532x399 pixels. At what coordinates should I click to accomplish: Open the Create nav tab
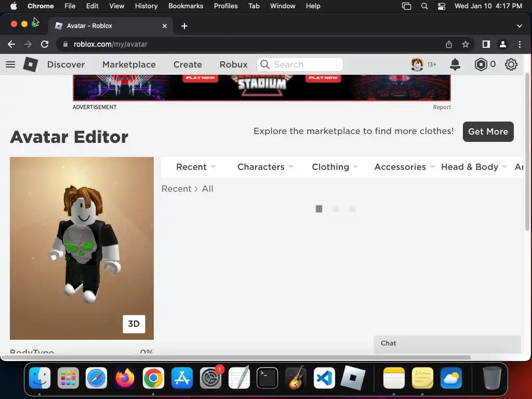[x=188, y=64]
